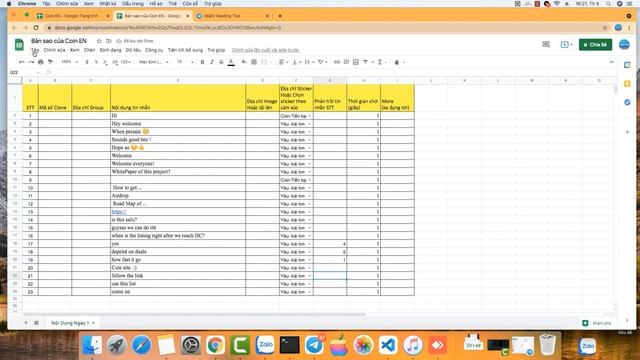Open Terminal from the Dock

coord(289,345)
